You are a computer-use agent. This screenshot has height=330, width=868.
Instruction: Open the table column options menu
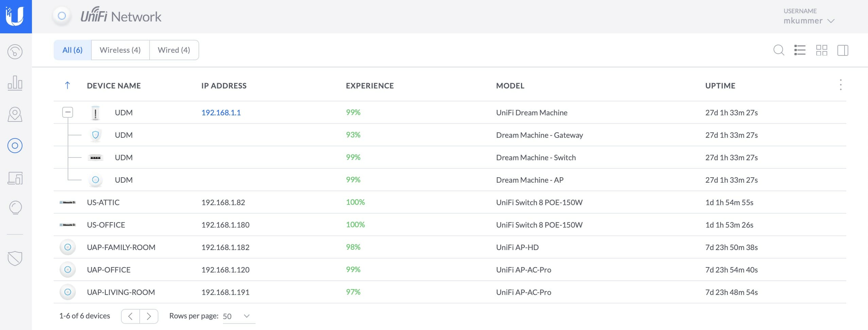click(x=840, y=85)
